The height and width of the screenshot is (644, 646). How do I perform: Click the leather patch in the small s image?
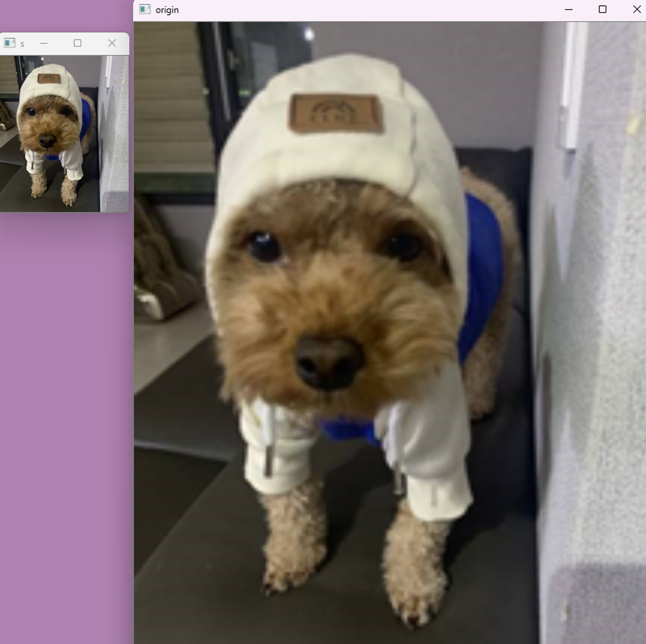click(49, 79)
